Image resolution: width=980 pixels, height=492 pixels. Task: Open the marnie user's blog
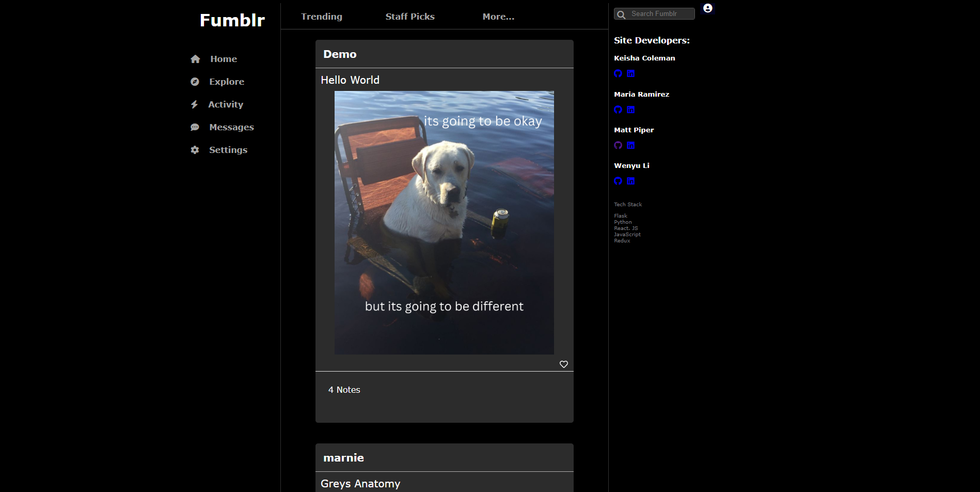[x=343, y=458]
